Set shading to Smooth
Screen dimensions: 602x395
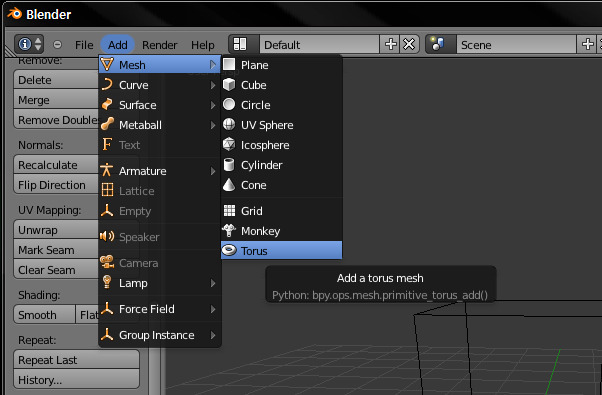click(x=45, y=315)
